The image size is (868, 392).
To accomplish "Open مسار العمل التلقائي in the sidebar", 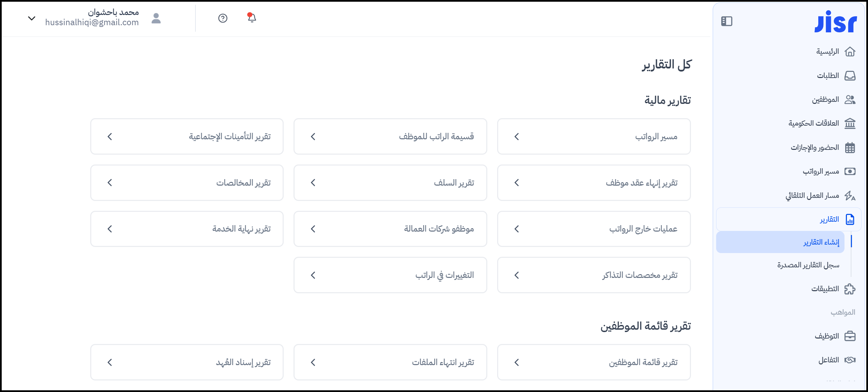I will [812, 195].
